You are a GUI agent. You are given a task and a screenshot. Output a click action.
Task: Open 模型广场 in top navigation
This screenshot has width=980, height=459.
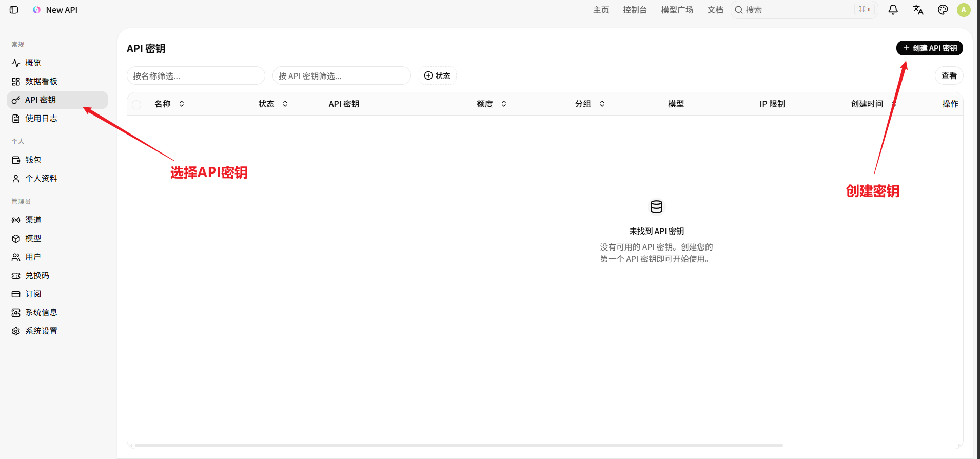coord(677,10)
